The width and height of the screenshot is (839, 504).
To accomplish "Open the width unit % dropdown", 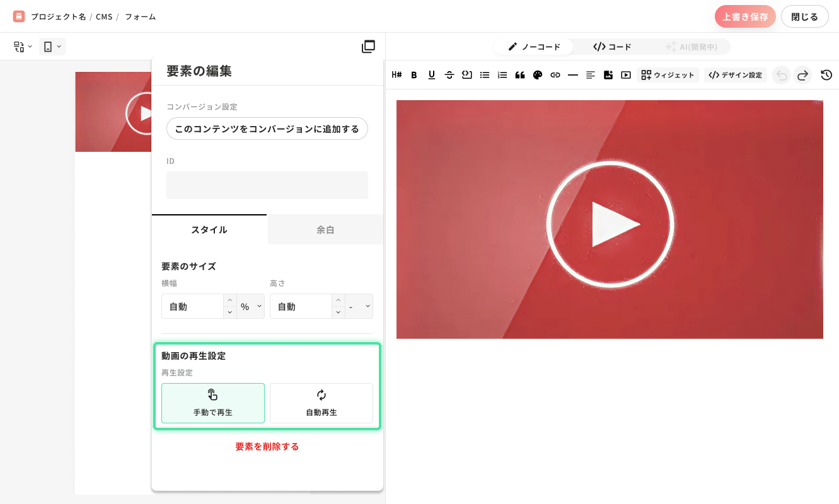I will tap(251, 307).
